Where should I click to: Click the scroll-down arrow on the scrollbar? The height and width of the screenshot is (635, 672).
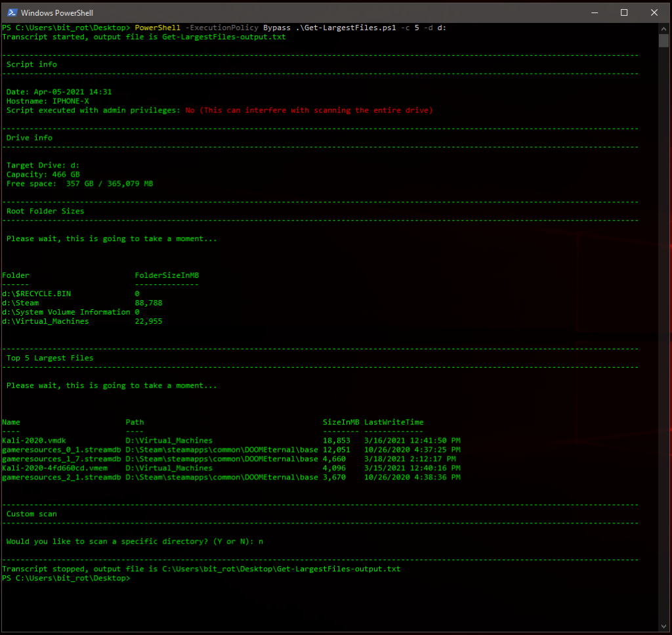662,626
